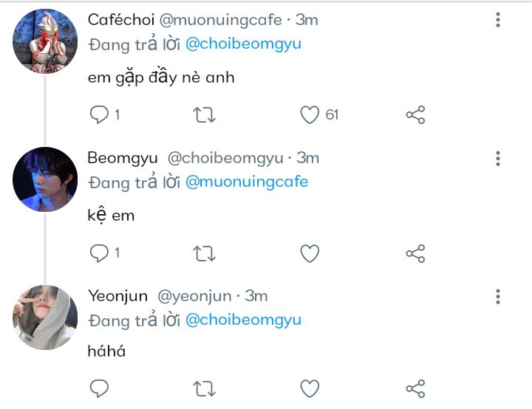Share Beomgyu's "kệ em" tweet
This screenshot has height=409, width=532.
[x=416, y=253]
